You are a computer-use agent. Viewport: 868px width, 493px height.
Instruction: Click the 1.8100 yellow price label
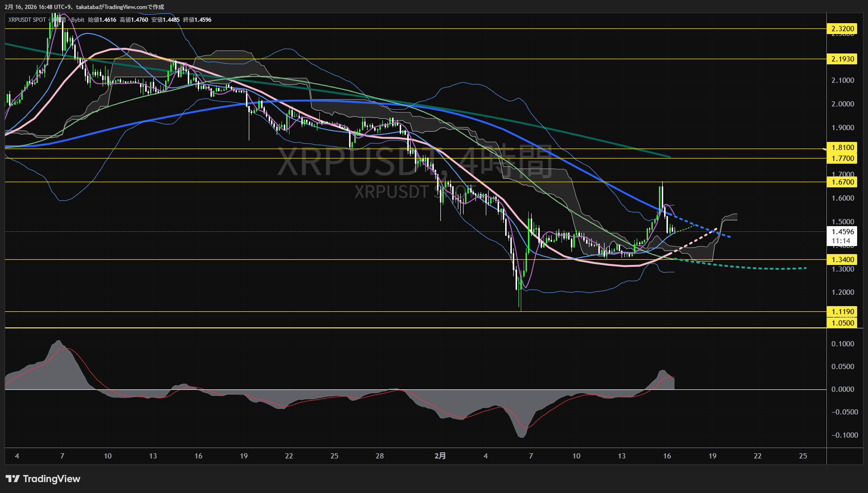(842, 148)
